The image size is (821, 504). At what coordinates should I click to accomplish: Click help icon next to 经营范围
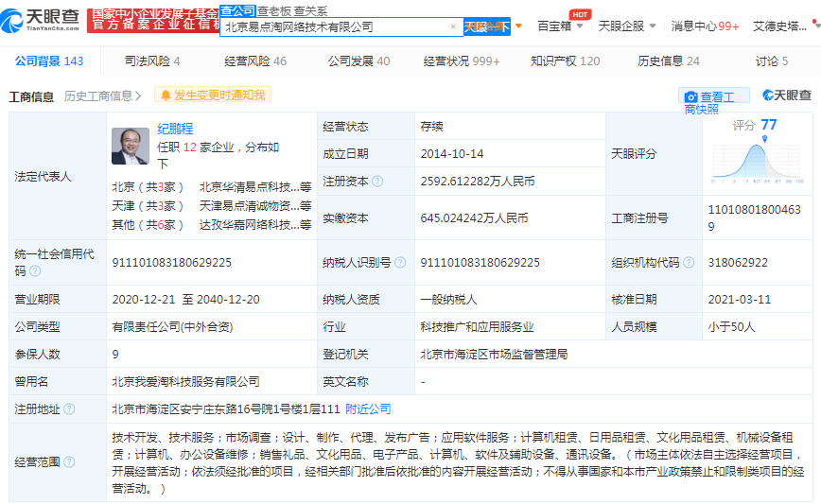point(69,462)
